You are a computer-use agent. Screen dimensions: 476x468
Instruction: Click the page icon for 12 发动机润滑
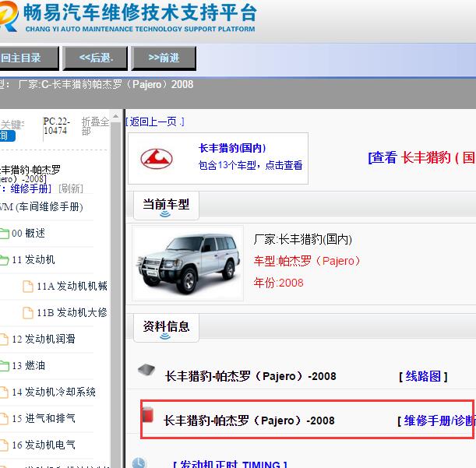4,340
